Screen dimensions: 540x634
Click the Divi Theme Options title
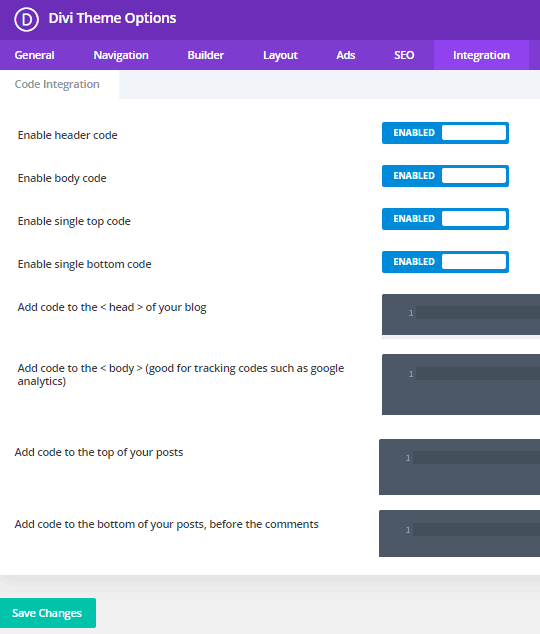click(112, 18)
